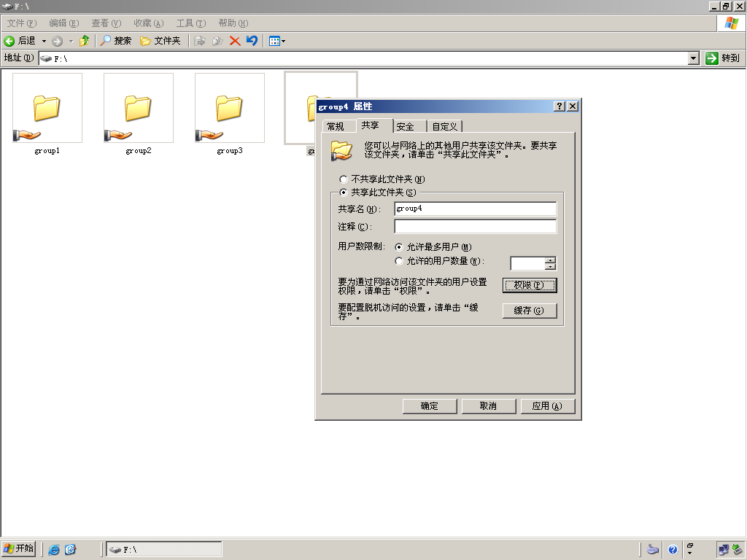This screenshot has width=747, height=560.
Task: Click the shared folder icon in dialog
Action: click(341, 150)
